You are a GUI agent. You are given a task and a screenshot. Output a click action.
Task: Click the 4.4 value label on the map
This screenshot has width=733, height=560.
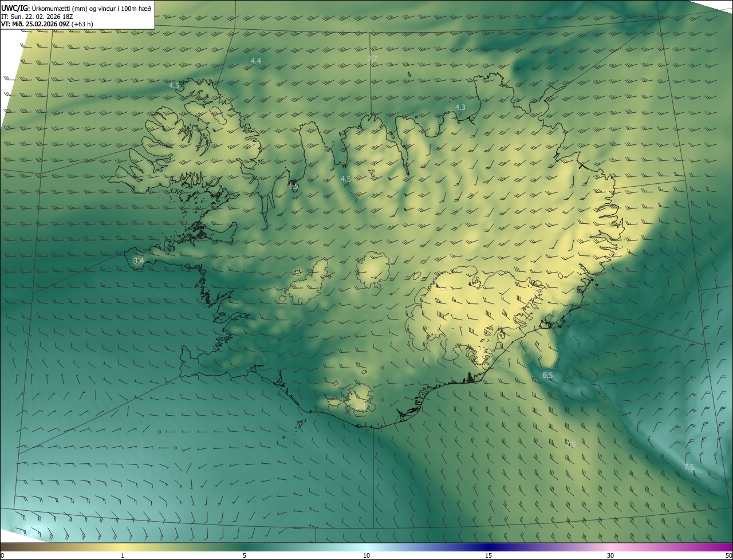[256, 61]
